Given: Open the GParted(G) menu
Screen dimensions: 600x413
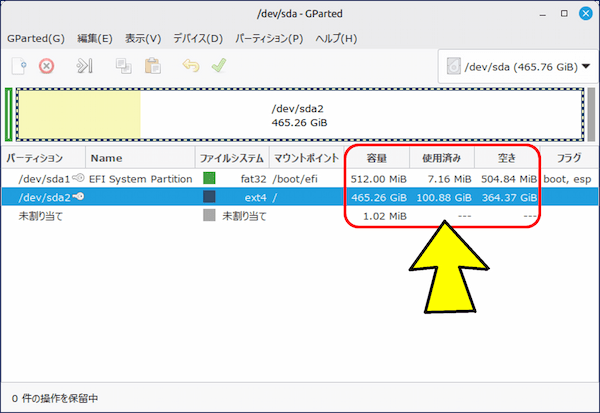Looking at the screenshot, I should point(35,39).
